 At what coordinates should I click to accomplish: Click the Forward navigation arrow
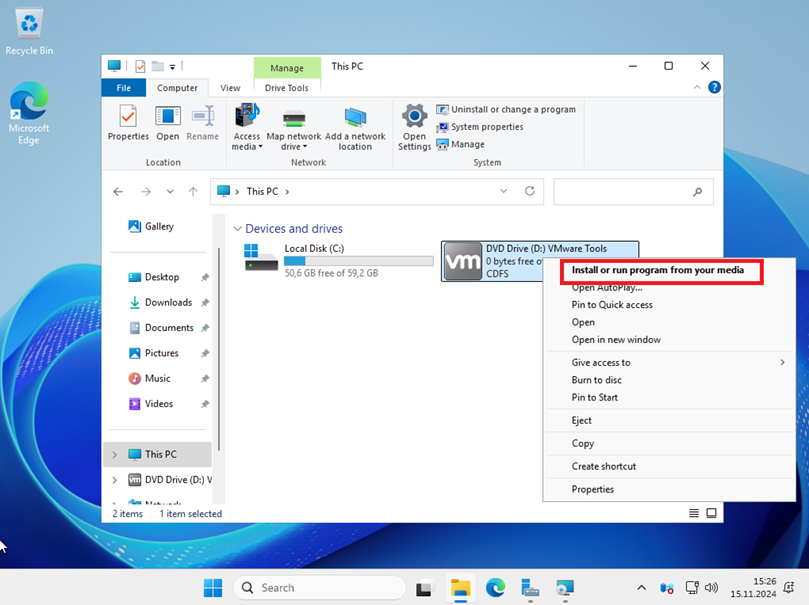tap(146, 192)
